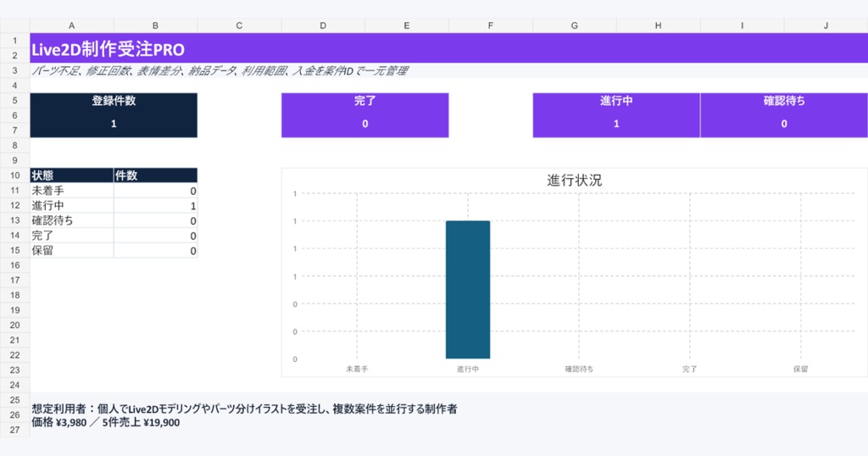Click the 確認待ち card value 0
Viewport: 868px width, 456px height.
784,124
